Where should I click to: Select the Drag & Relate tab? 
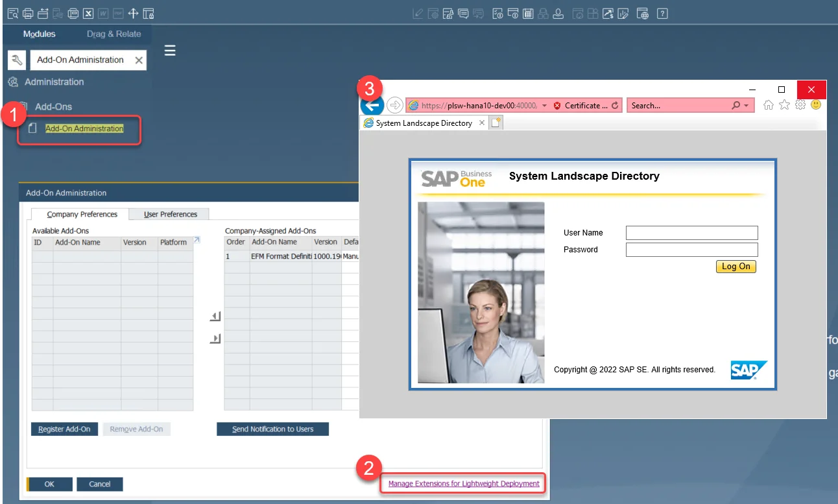pyautogui.click(x=114, y=34)
